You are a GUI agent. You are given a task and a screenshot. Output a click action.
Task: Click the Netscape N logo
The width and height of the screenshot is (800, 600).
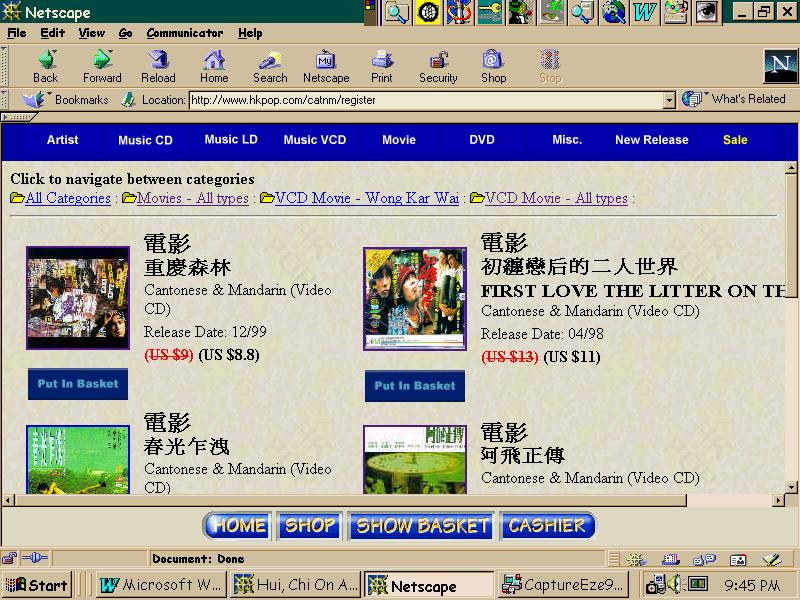[x=780, y=66]
